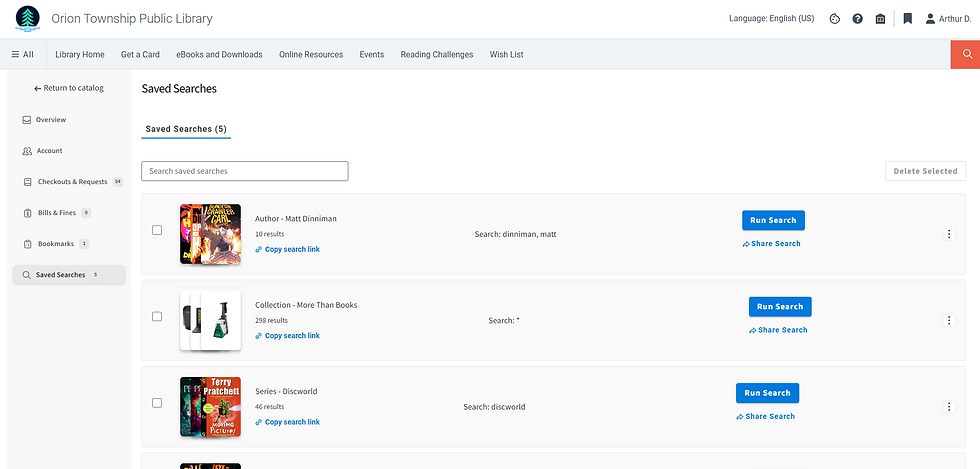Click '46 results' text
The height and width of the screenshot is (469, 980).
(x=269, y=406)
